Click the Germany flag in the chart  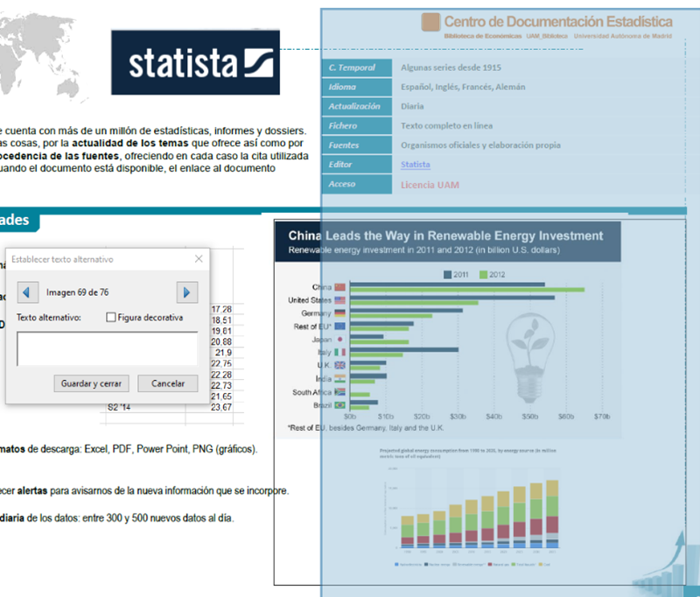pyautogui.click(x=340, y=313)
